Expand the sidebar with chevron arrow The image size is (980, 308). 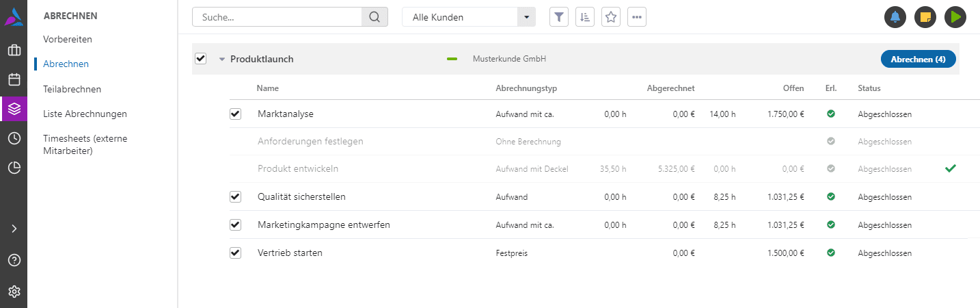click(x=14, y=229)
